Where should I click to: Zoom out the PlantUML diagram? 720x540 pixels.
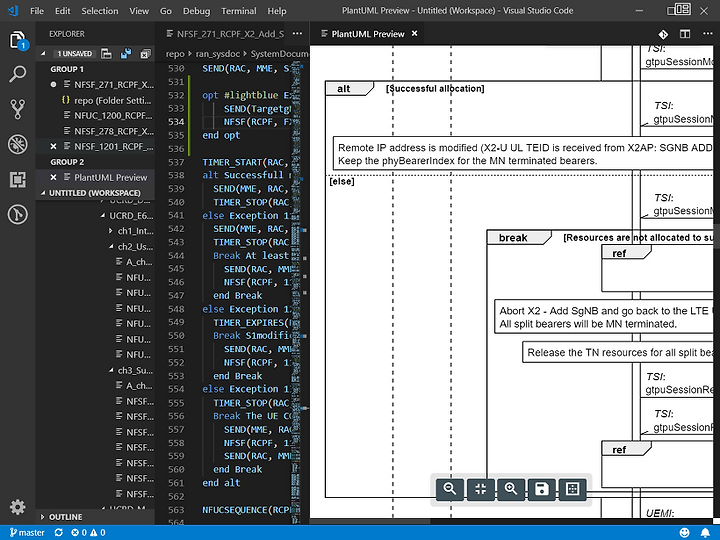point(450,489)
